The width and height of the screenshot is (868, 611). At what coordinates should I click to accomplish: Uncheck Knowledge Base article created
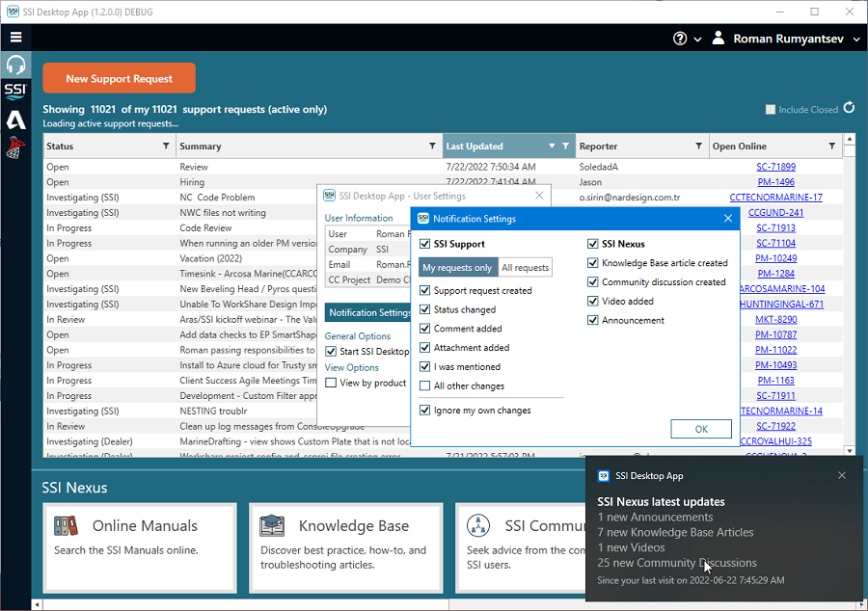[x=592, y=263]
